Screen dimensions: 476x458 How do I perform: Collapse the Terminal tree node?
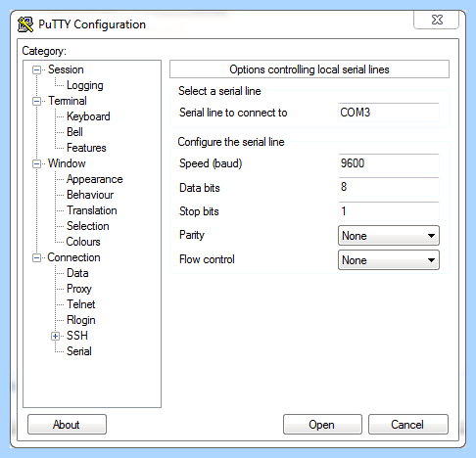pos(36,101)
